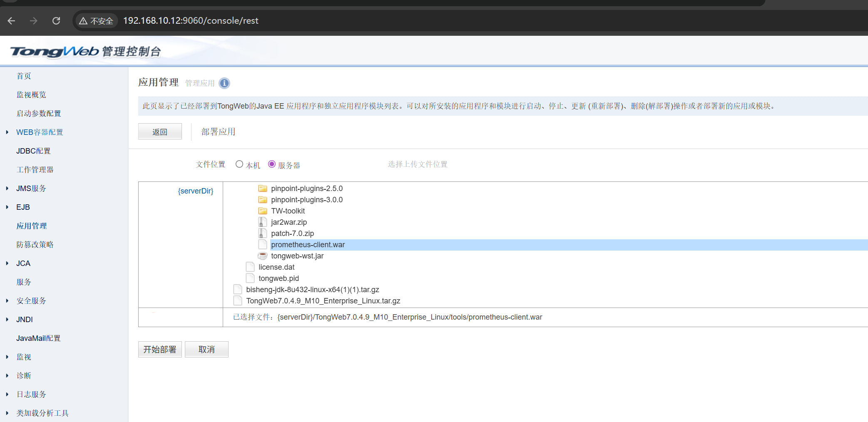The height and width of the screenshot is (422, 868).
Task: Click the patch-7.0.zip archive icon
Action: [263, 233]
